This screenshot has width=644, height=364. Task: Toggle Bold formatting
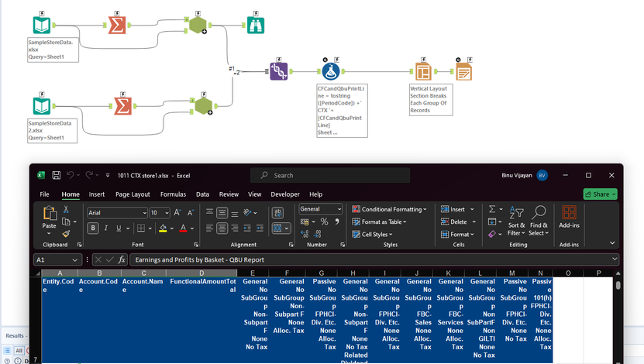pyautogui.click(x=93, y=228)
